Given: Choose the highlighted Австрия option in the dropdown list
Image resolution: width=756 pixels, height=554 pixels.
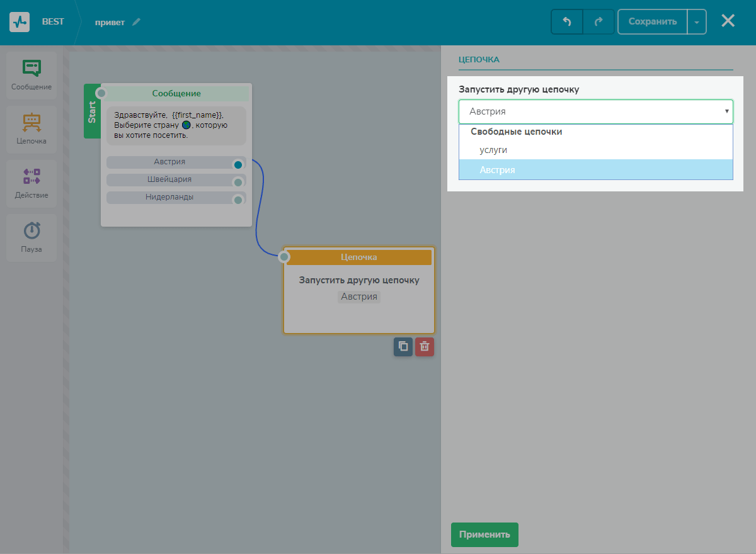Looking at the screenshot, I should pyautogui.click(x=596, y=169).
